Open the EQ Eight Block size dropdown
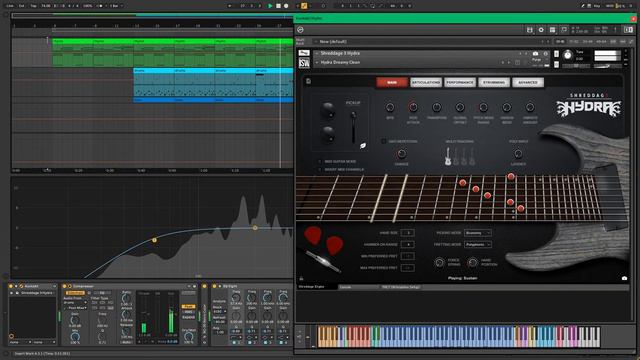 click(220, 312)
